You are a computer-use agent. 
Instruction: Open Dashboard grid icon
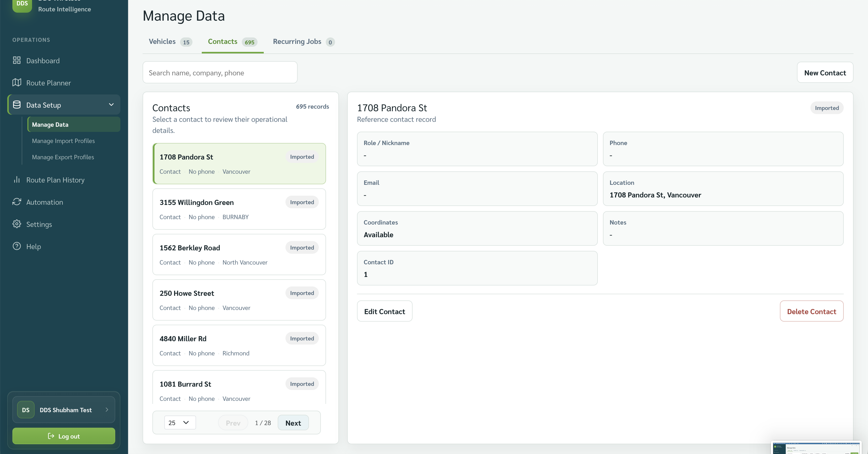pos(17,60)
